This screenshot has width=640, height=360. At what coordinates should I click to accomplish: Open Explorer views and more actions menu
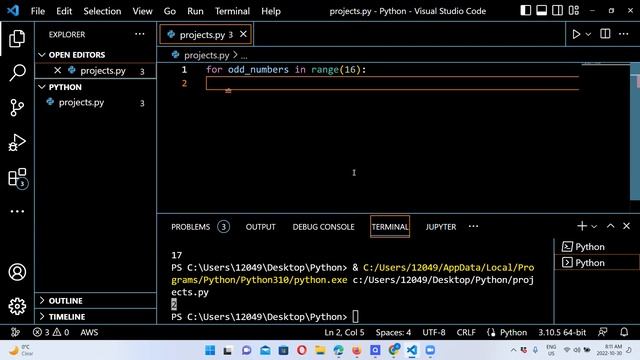140,34
